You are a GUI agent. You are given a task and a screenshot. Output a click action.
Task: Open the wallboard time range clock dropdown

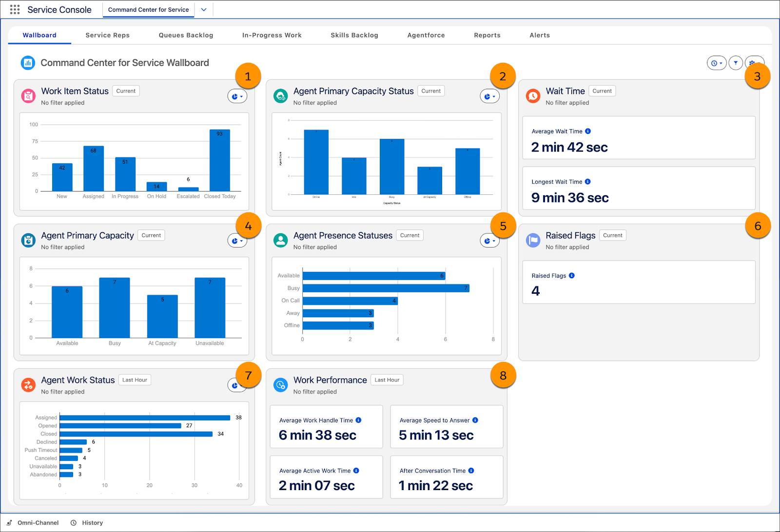[x=717, y=63]
